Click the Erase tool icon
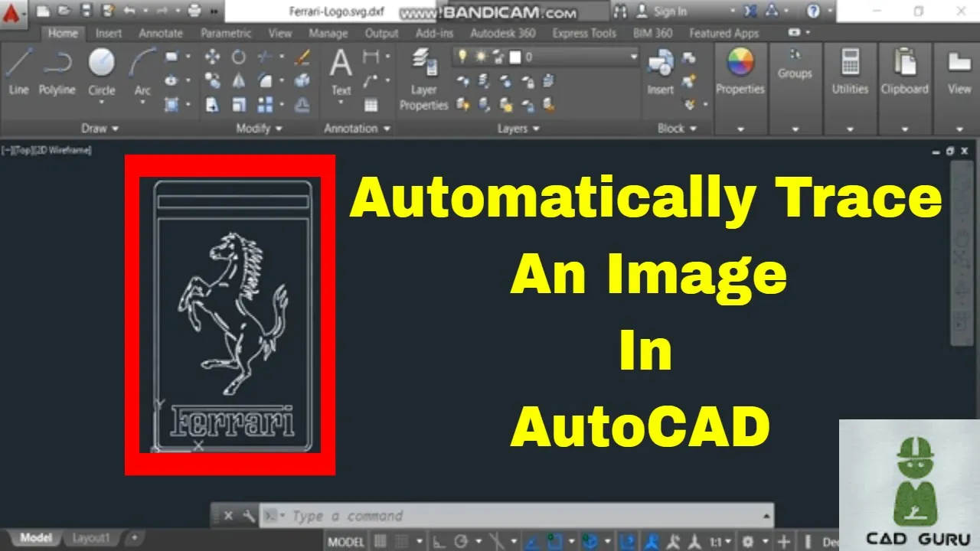This screenshot has height=551, width=980. tap(302, 57)
